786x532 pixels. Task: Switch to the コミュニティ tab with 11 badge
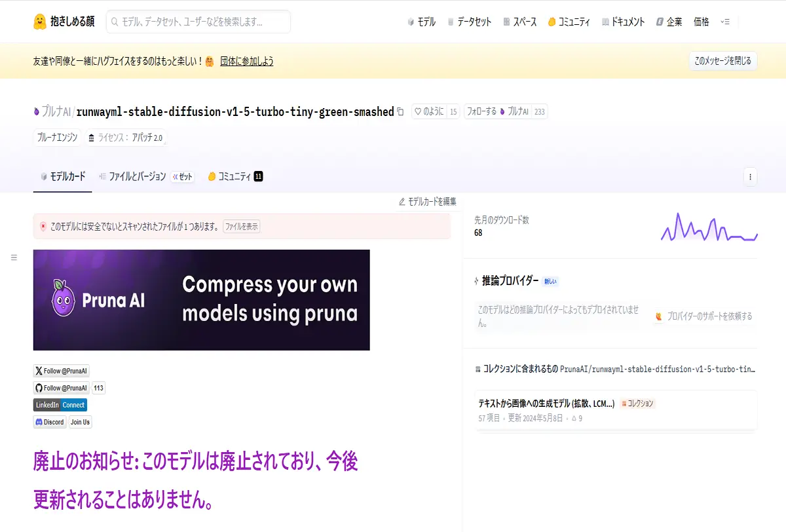point(235,176)
